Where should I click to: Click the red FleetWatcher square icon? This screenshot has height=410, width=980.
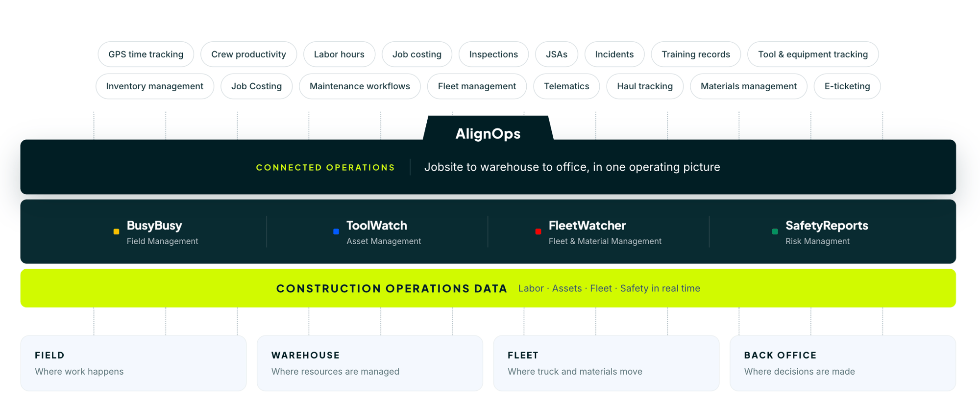[538, 231]
